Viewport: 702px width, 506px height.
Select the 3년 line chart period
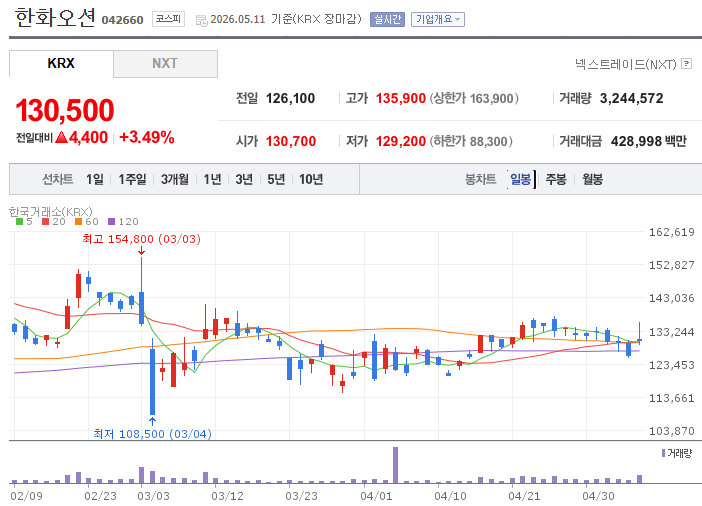click(244, 179)
